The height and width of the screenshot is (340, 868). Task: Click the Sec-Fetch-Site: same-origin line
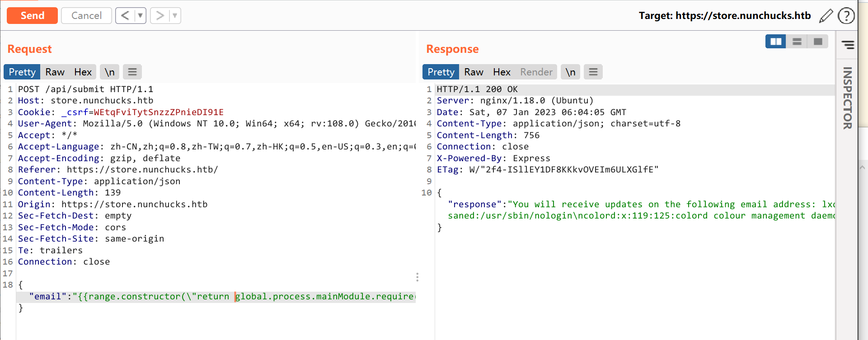91,238
